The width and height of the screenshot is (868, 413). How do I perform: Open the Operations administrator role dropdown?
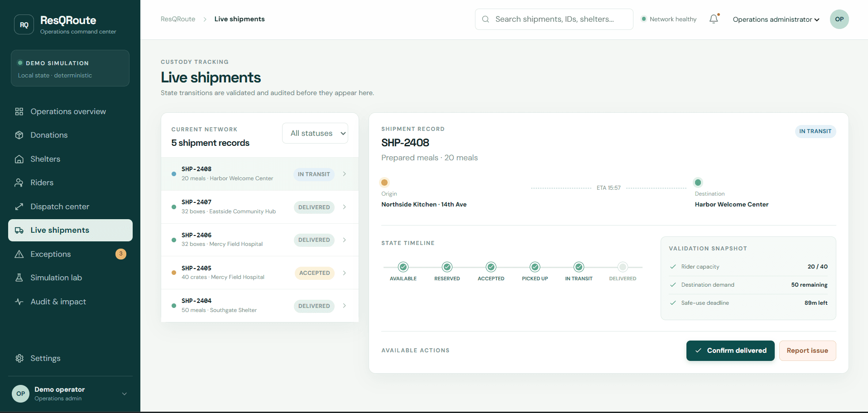[x=776, y=19]
